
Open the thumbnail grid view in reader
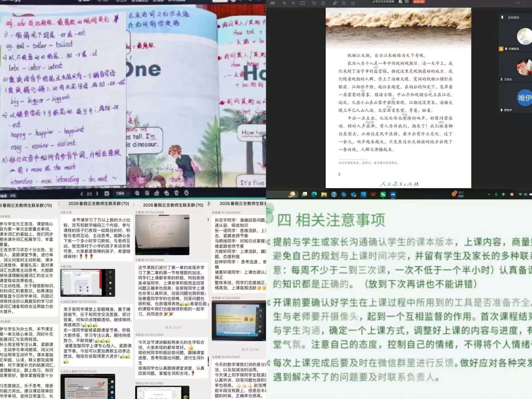click(273, 3)
